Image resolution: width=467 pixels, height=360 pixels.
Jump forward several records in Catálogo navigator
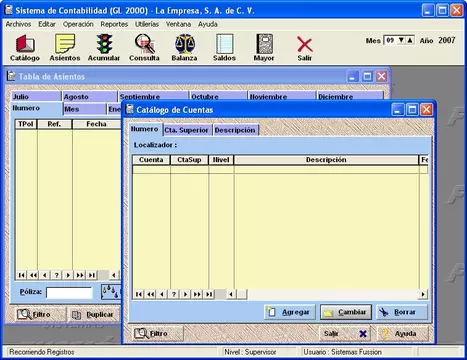click(197, 294)
